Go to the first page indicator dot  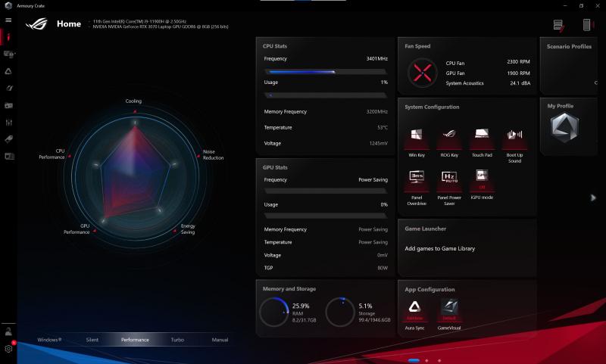coord(414,360)
